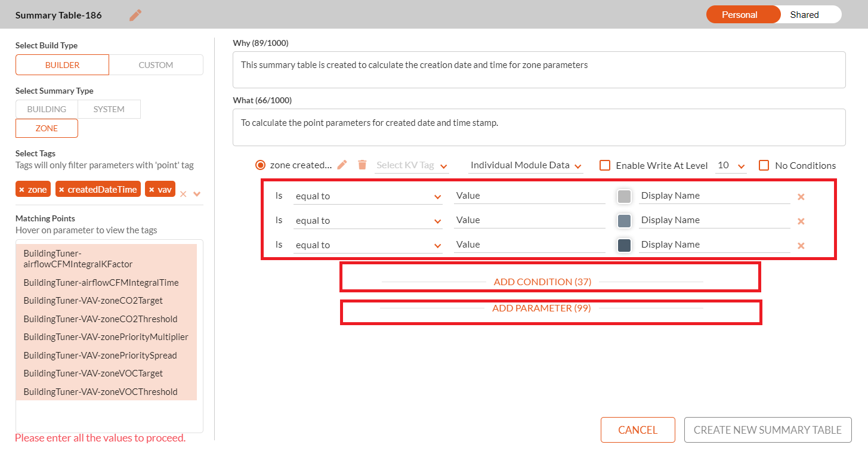Tick the No Conditions checkbox
This screenshot has width=868, height=457.
pyautogui.click(x=764, y=165)
